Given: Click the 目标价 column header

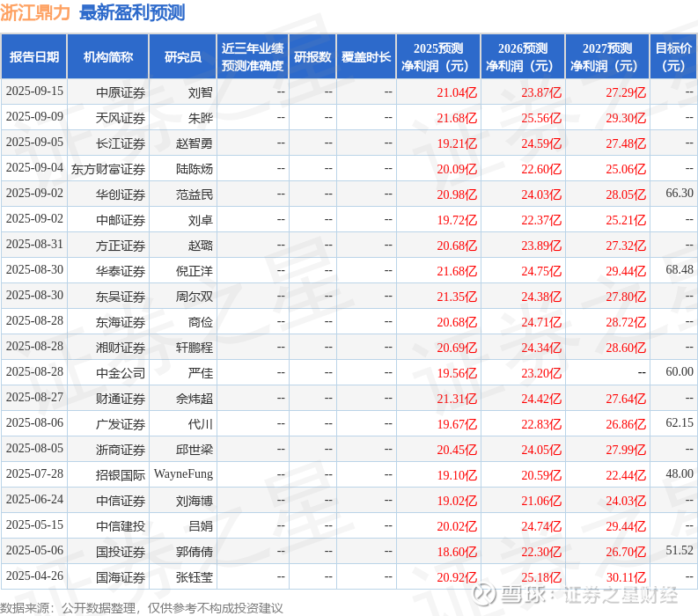Looking at the screenshot, I should 673,56.
